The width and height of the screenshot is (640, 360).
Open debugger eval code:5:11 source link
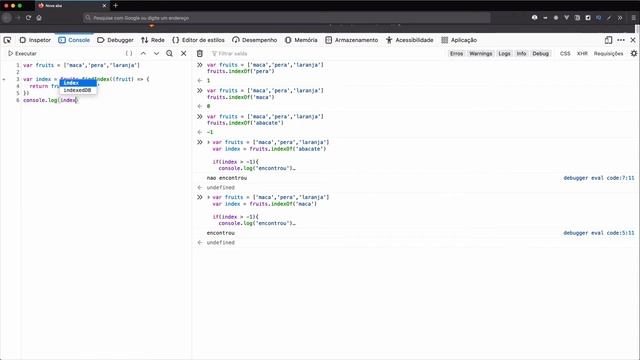point(599,233)
